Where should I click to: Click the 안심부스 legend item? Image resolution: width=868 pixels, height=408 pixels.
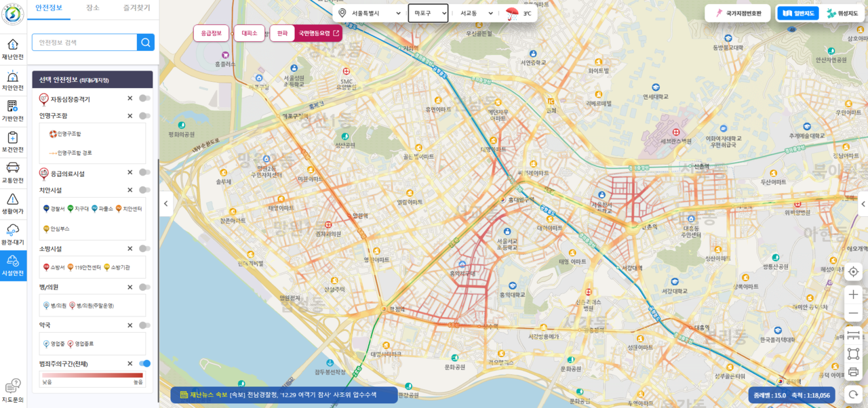pos(56,229)
